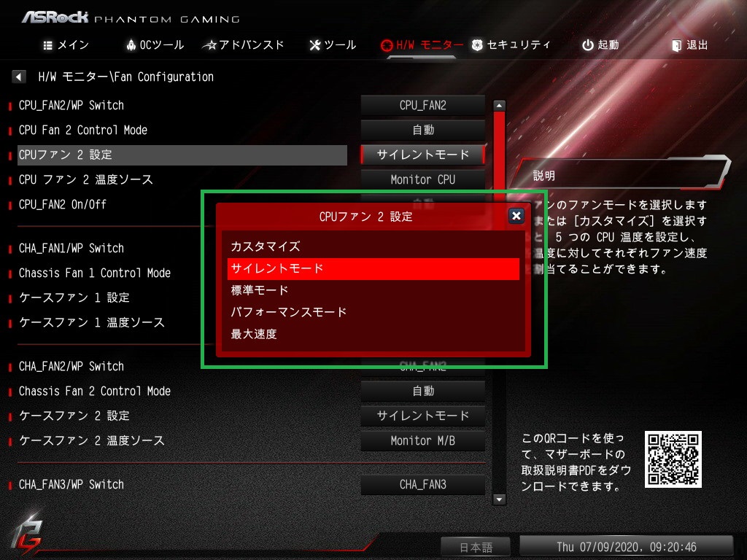Switch to the アドバンスド tab

click(x=244, y=44)
